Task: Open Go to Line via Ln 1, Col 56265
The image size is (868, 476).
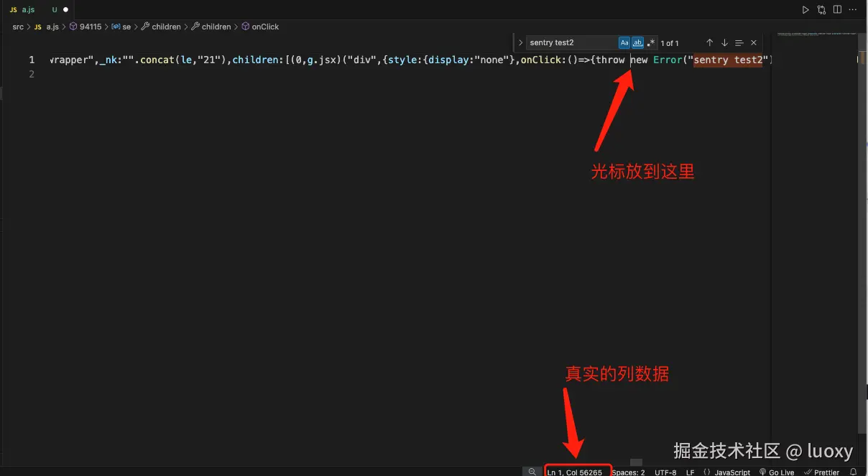Action: click(x=575, y=472)
